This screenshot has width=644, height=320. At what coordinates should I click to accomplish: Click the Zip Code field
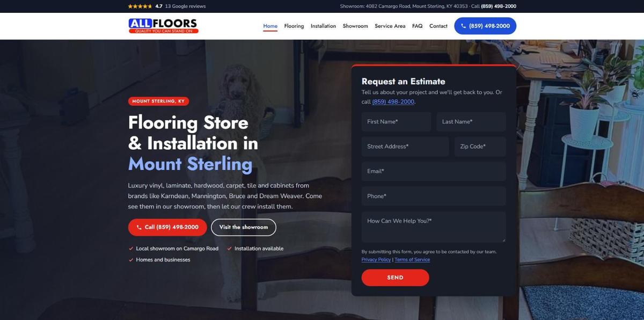(480, 147)
